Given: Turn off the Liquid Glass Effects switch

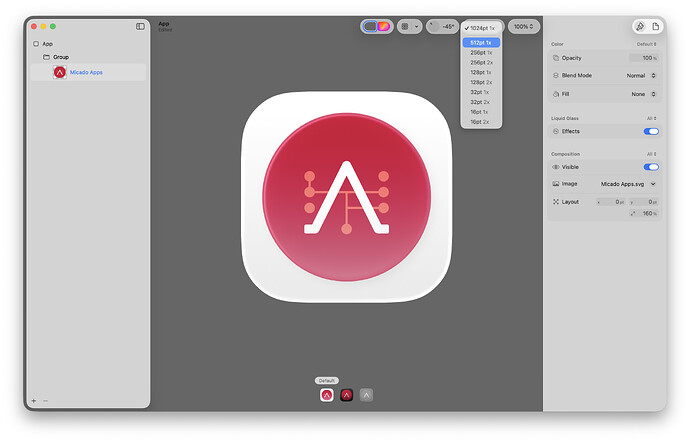Looking at the screenshot, I should 651,131.
